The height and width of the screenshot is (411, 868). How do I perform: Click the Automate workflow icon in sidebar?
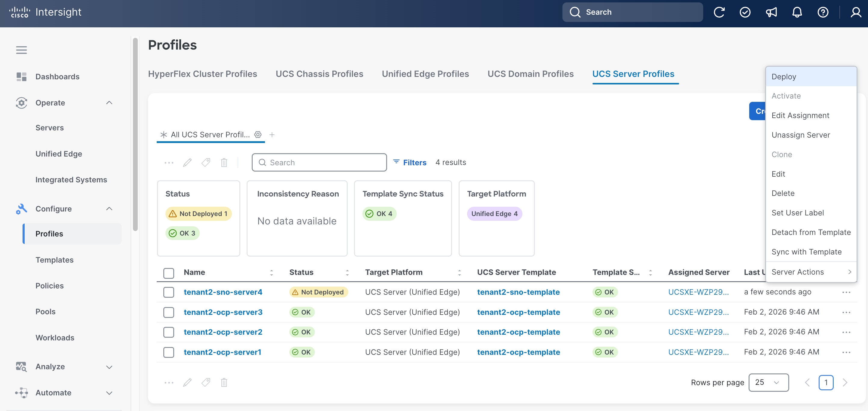[x=22, y=392]
